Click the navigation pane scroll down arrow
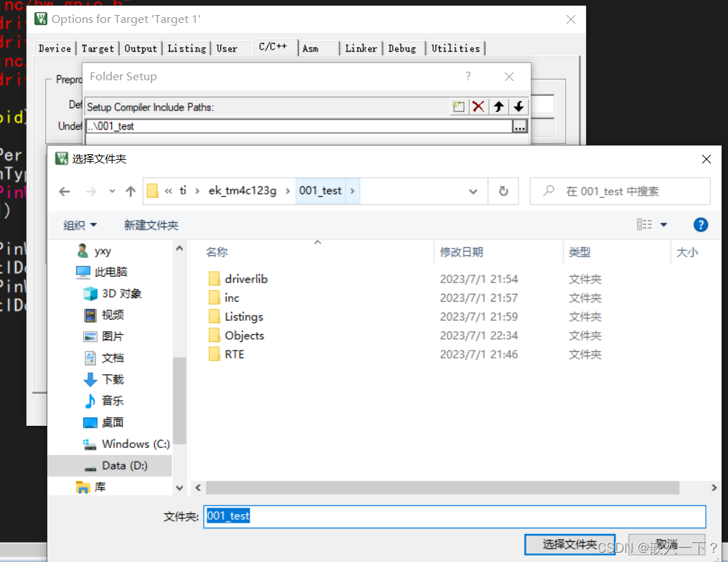This screenshot has height=562, width=728. pos(180,487)
